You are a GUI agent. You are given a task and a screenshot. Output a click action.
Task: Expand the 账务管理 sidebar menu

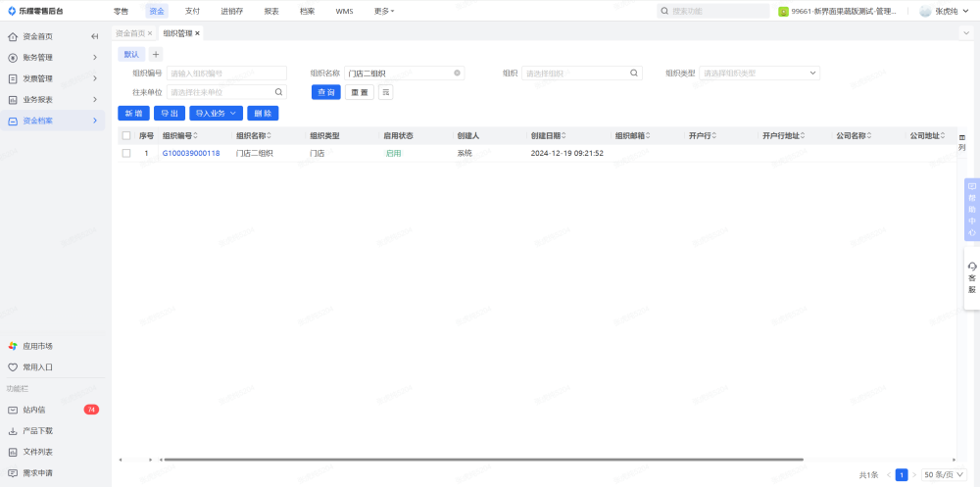[54, 58]
